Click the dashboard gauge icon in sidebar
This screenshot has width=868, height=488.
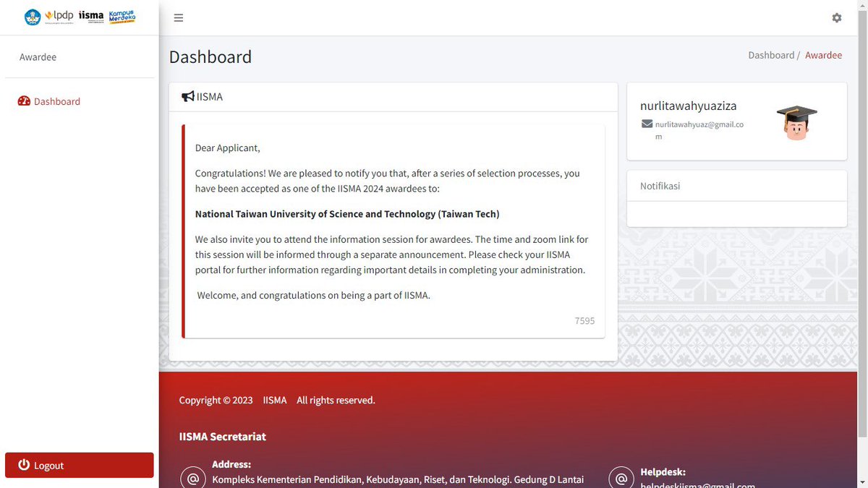click(x=24, y=101)
